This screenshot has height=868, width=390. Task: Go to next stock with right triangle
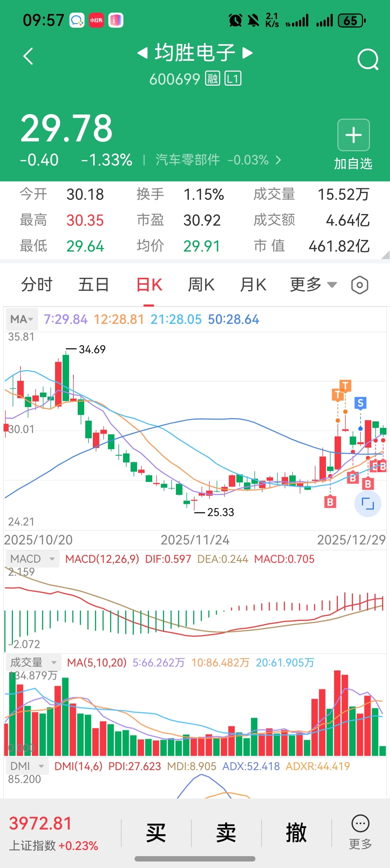point(248,53)
